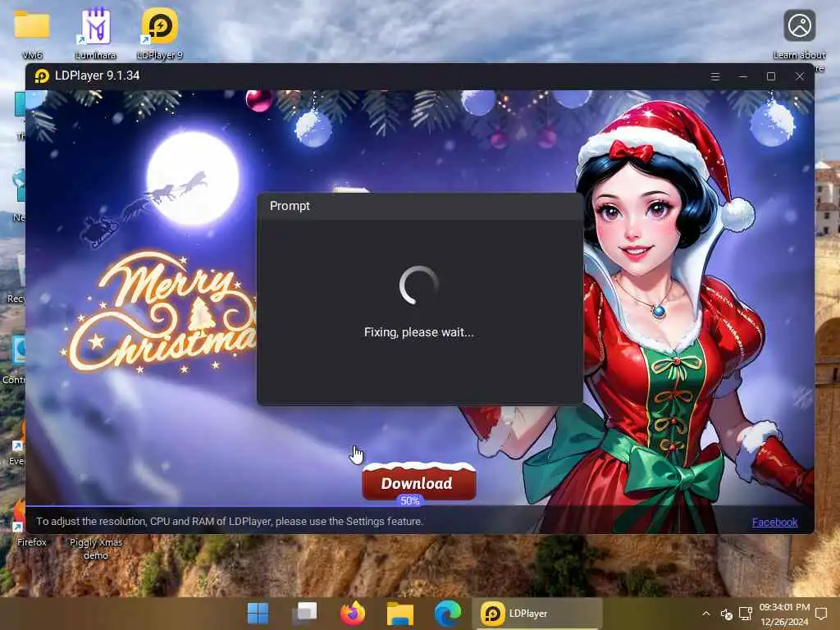840x630 pixels.
Task: Open the muted volume tray icon
Action: pos(727,614)
